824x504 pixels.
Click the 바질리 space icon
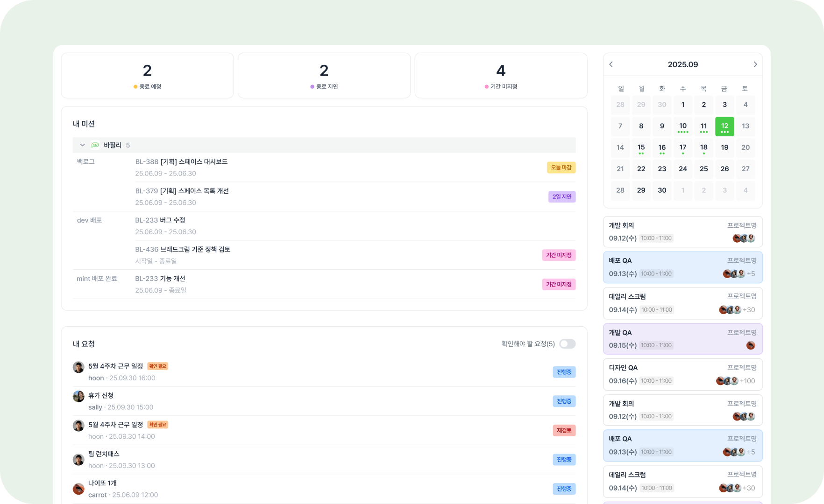(x=95, y=145)
